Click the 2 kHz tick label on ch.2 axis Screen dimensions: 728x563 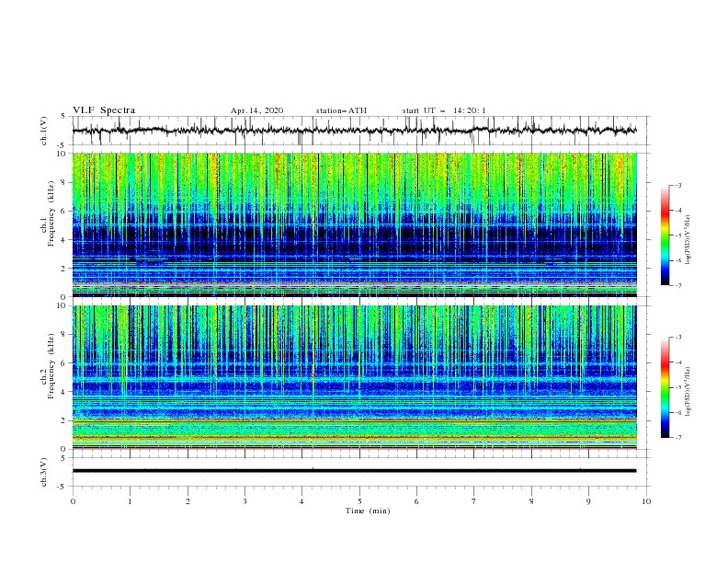63,420
